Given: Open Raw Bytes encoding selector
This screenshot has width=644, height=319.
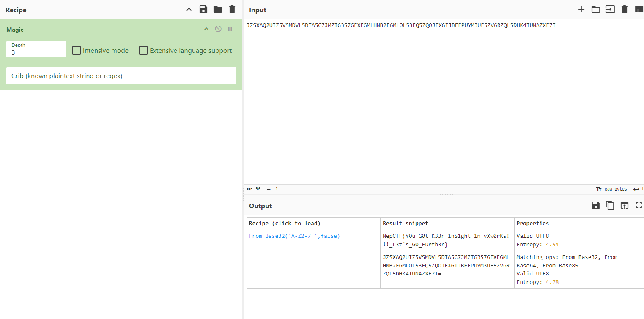Looking at the screenshot, I should pyautogui.click(x=611, y=189).
